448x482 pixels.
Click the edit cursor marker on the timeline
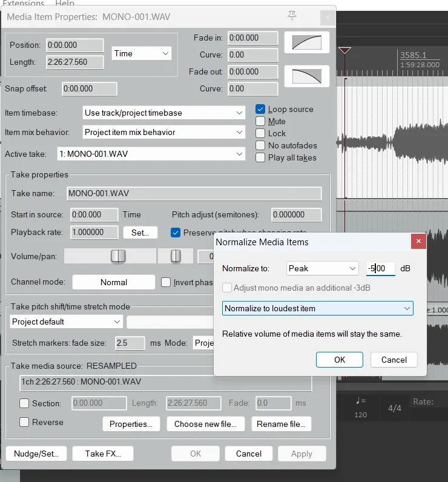click(344, 50)
